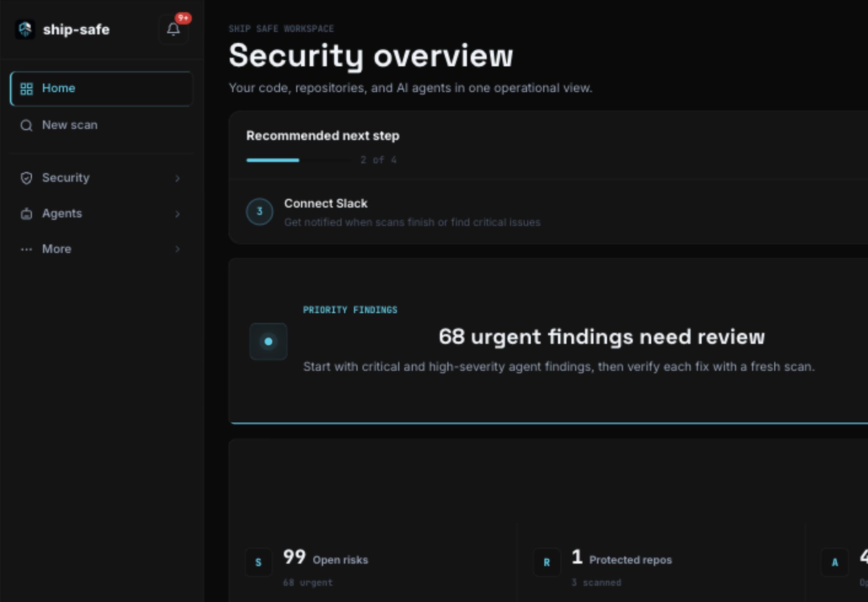This screenshot has width=868, height=602.
Task: Click the 'Get notified when scans finish' description
Action: [412, 222]
